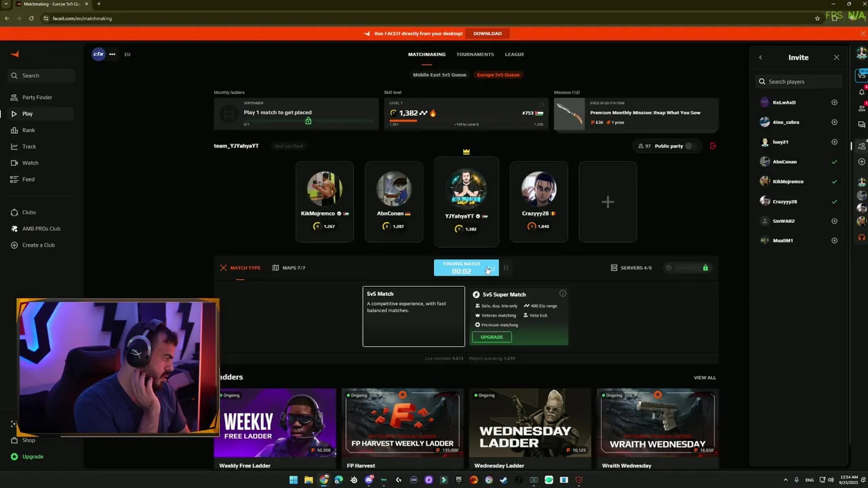
Task: Click the Upgrade button on Super Match
Action: click(x=492, y=337)
